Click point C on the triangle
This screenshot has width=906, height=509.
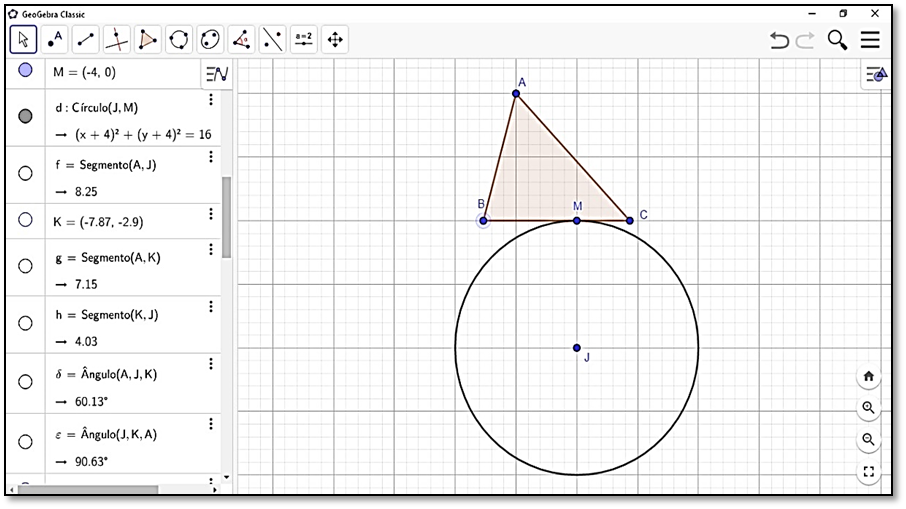pyautogui.click(x=630, y=221)
